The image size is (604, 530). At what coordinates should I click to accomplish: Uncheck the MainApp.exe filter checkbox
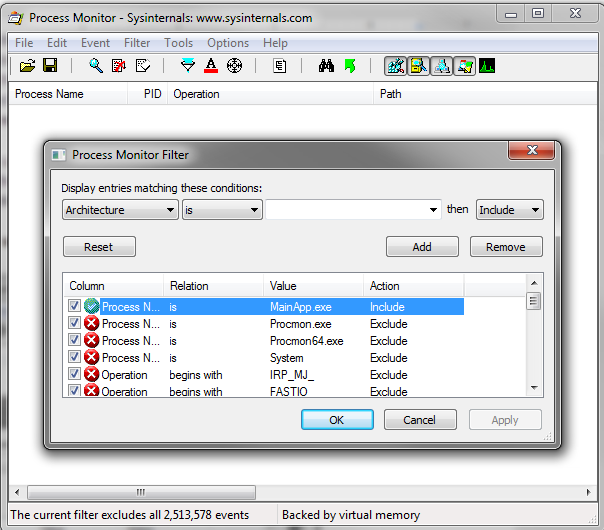74,306
